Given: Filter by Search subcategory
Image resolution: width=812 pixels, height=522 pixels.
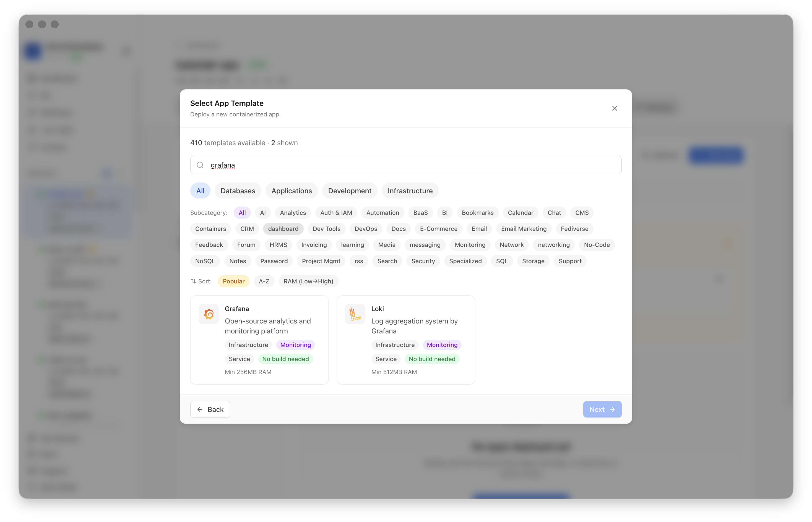Looking at the screenshot, I should coord(387,261).
